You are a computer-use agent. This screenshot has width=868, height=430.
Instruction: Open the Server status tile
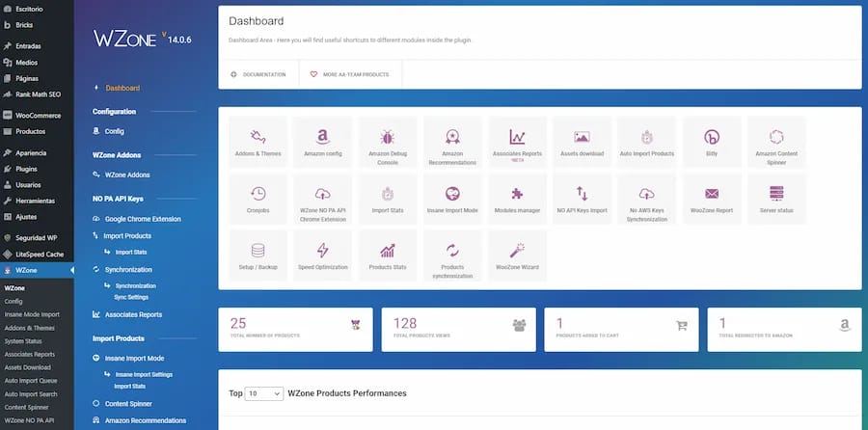[x=776, y=199]
